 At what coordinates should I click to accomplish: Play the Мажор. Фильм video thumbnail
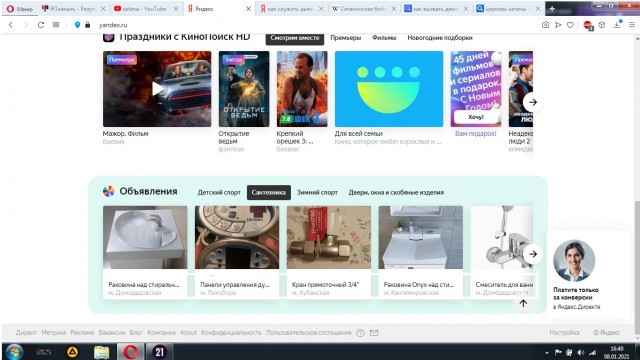(157, 89)
